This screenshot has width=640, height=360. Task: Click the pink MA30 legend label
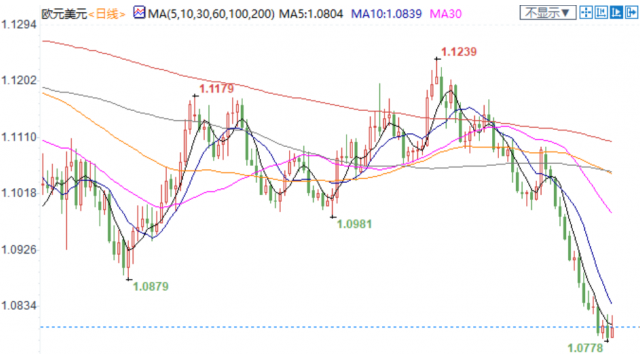click(446, 14)
